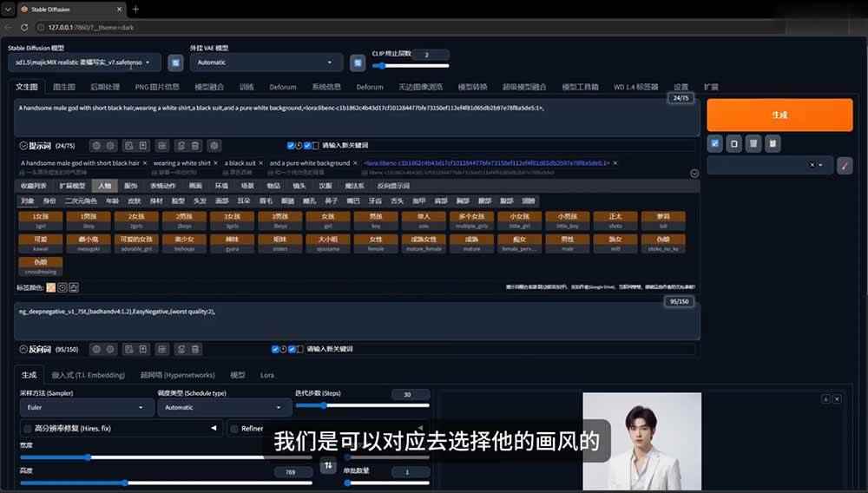Click the last gear icon in prompt toolbar
The width and height of the screenshot is (868, 493).
[214, 146]
